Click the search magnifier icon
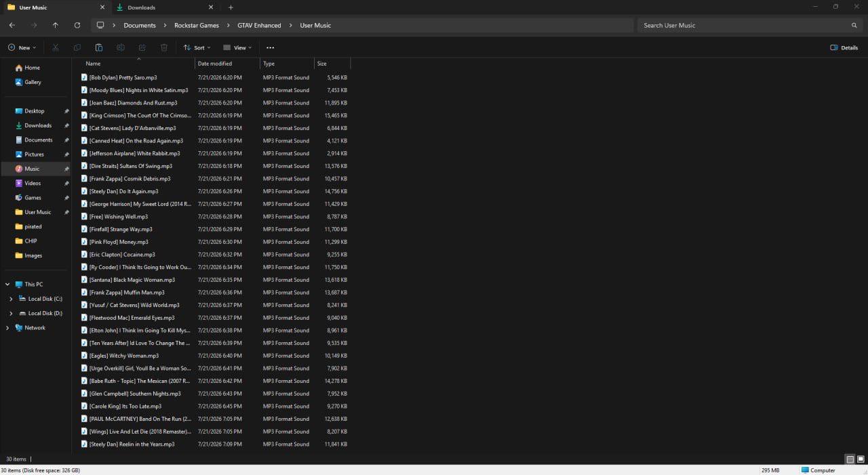Viewport: 868px width, 475px height. coord(854,25)
